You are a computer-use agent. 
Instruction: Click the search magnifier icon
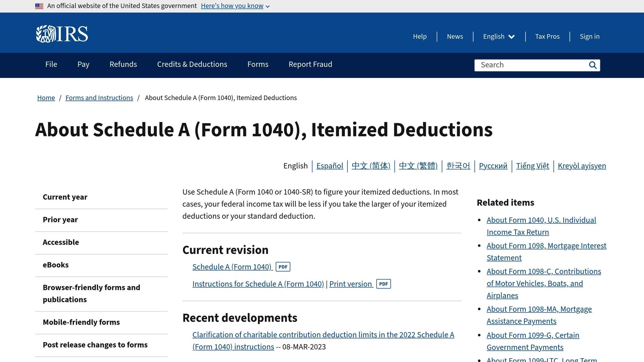592,65
